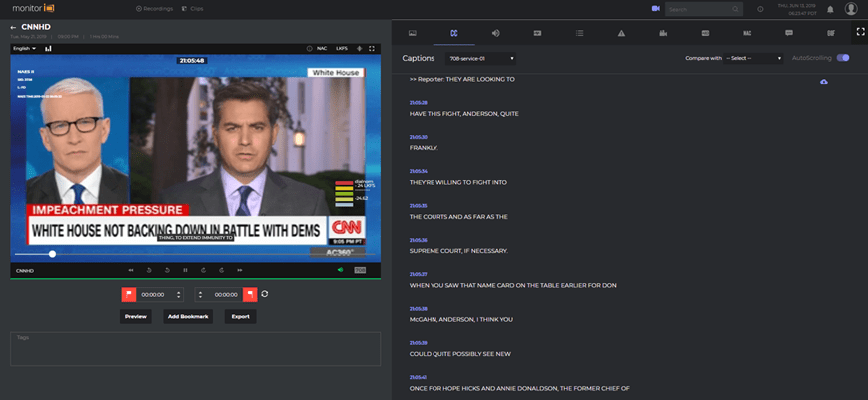The image size is (868, 400).
Task: Make the video player fullscreen
Action: [x=372, y=49]
